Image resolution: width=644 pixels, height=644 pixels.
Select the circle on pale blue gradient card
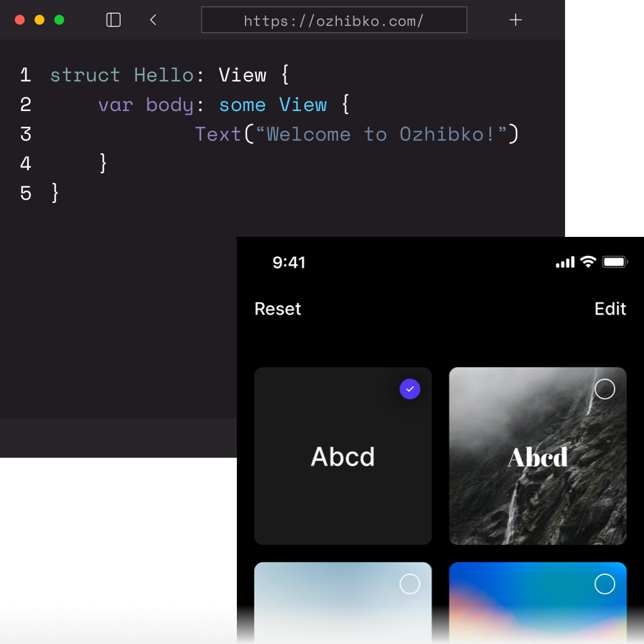pyautogui.click(x=410, y=584)
